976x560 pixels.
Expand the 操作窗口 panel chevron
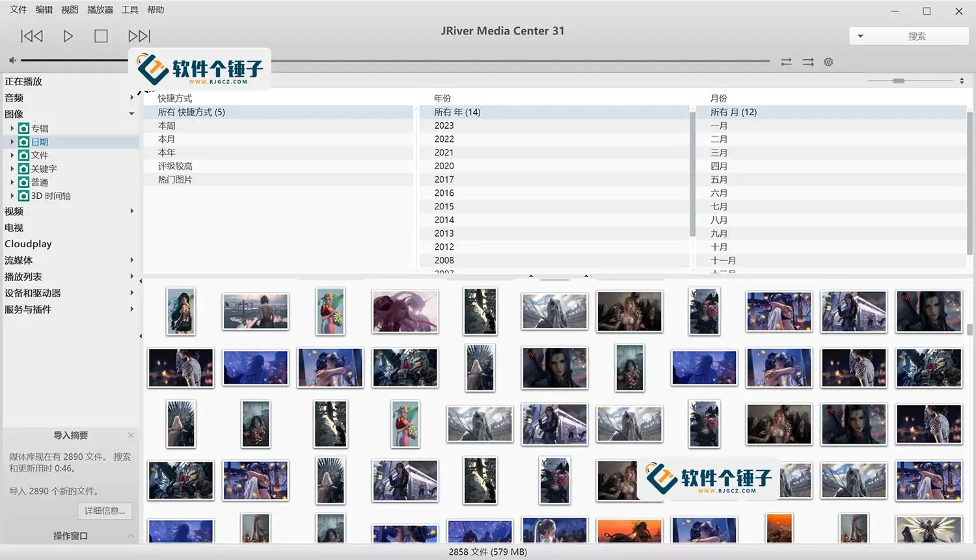click(131, 536)
